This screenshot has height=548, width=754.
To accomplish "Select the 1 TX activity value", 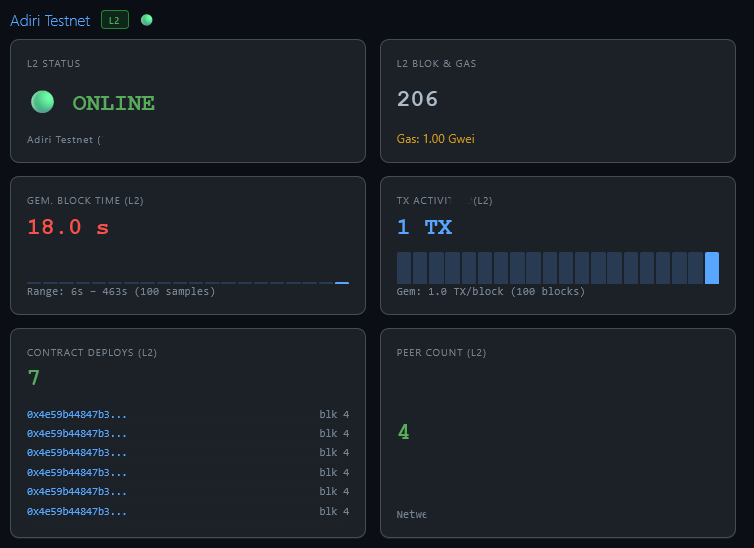I will (x=424, y=227).
